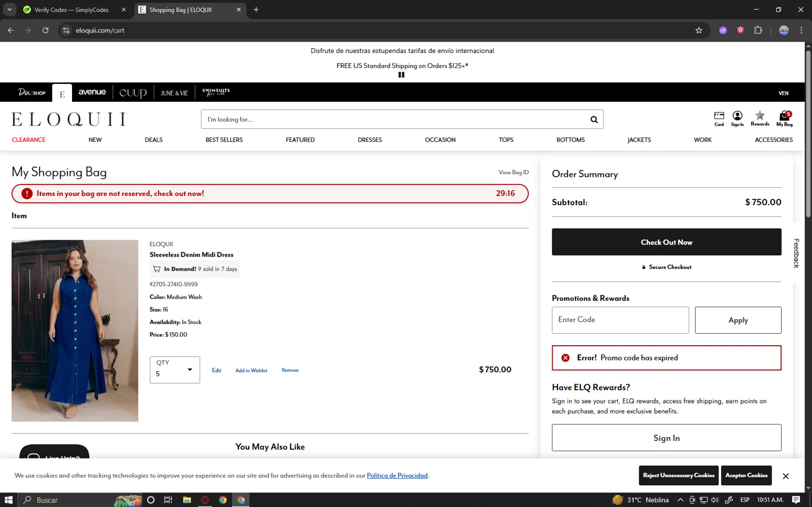Open the tab search dropdown arrow

(9, 10)
